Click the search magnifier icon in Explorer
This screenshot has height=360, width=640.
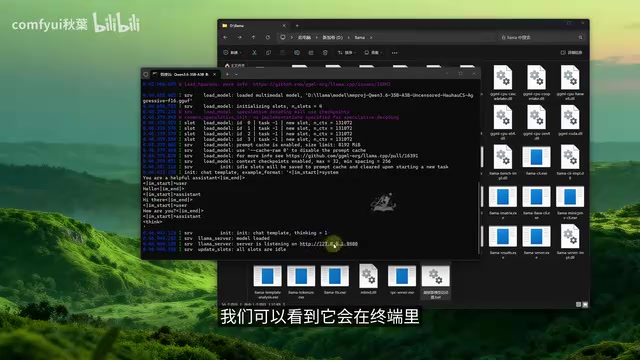pyautogui.click(x=580, y=38)
